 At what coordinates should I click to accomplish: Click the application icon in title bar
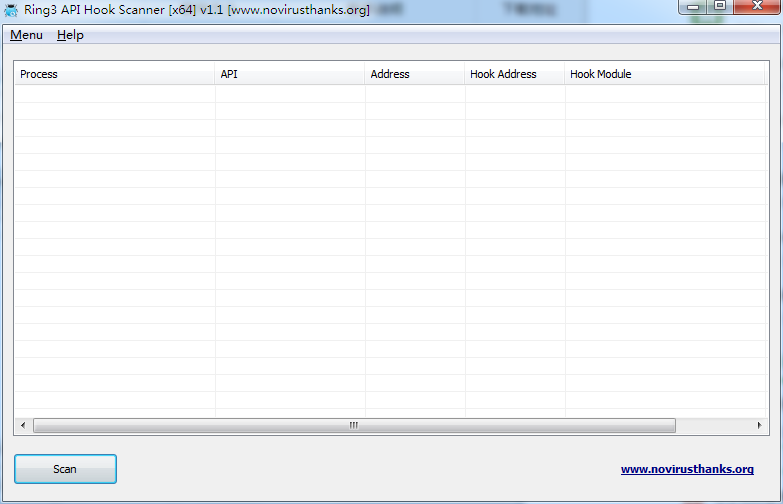(11, 9)
